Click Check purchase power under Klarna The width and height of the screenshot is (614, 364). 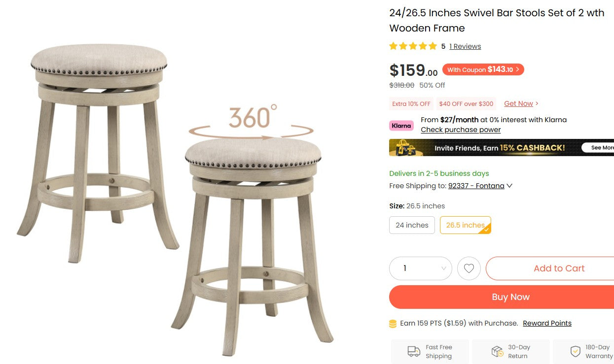point(460,130)
